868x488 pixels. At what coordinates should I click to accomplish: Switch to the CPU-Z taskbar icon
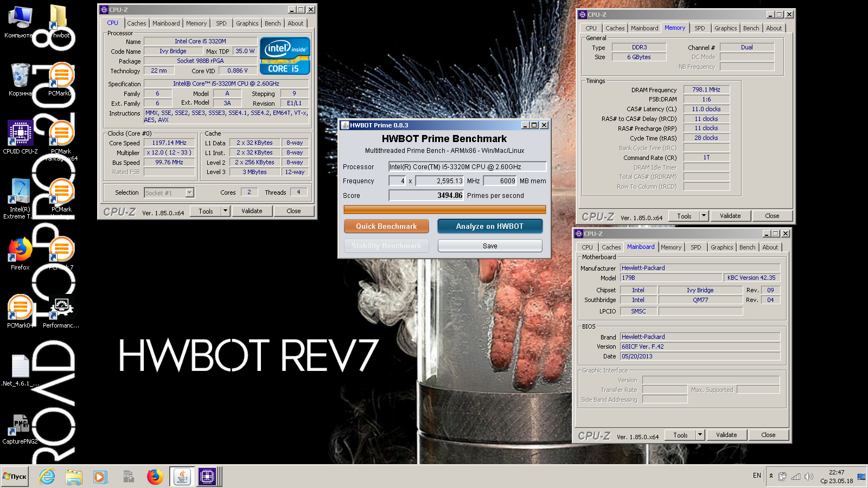207,477
